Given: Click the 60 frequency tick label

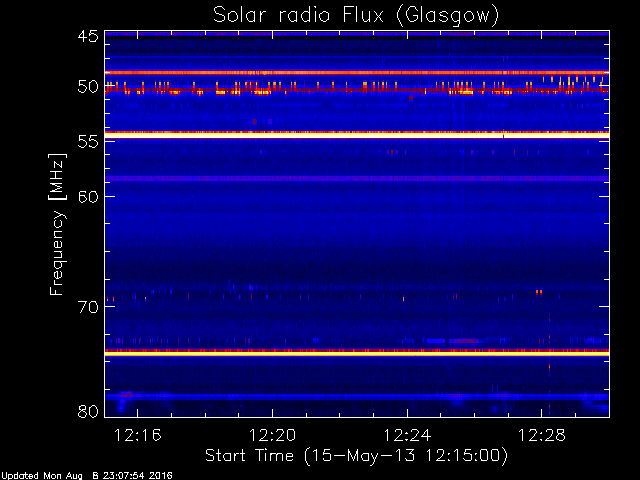Looking at the screenshot, I should tap(88, 196).
